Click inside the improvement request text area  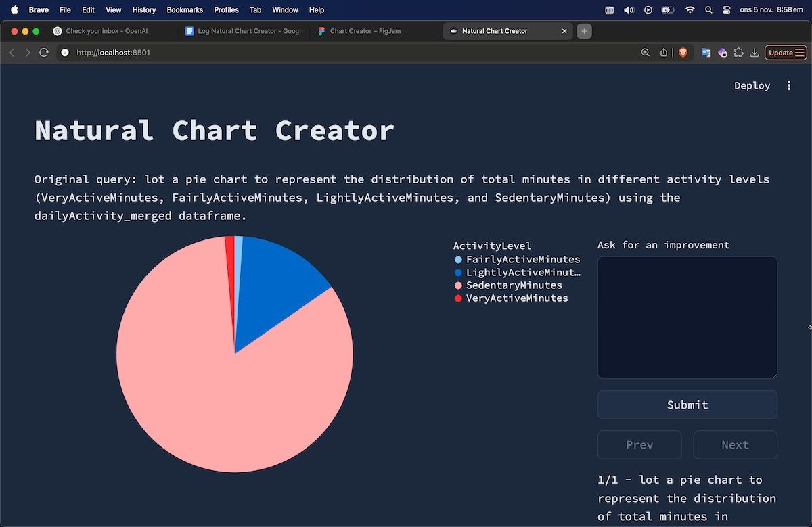click(x=687, y=317)
